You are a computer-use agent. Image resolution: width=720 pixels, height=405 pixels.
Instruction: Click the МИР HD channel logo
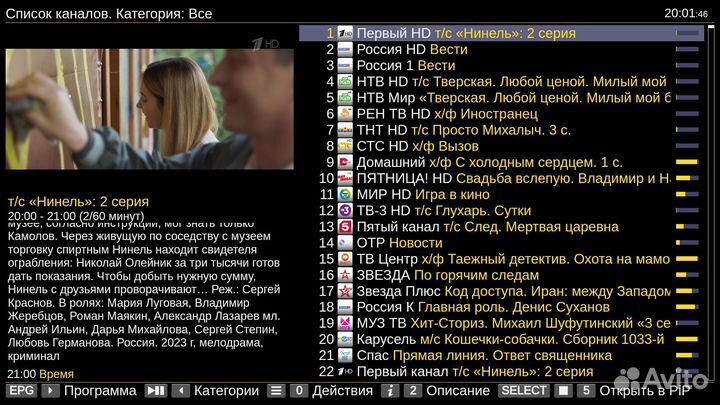tap(345, 194)
